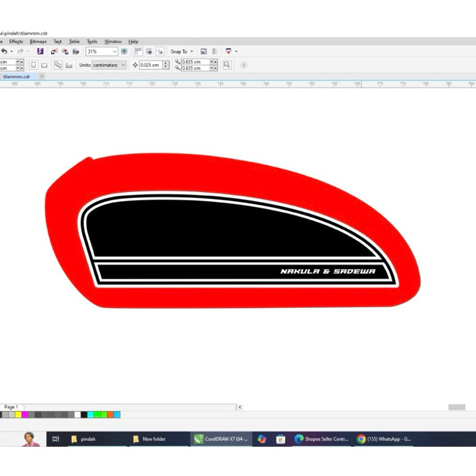Open the Snap To dropdown arrow
476x476 pixels.
pos(191,51)
